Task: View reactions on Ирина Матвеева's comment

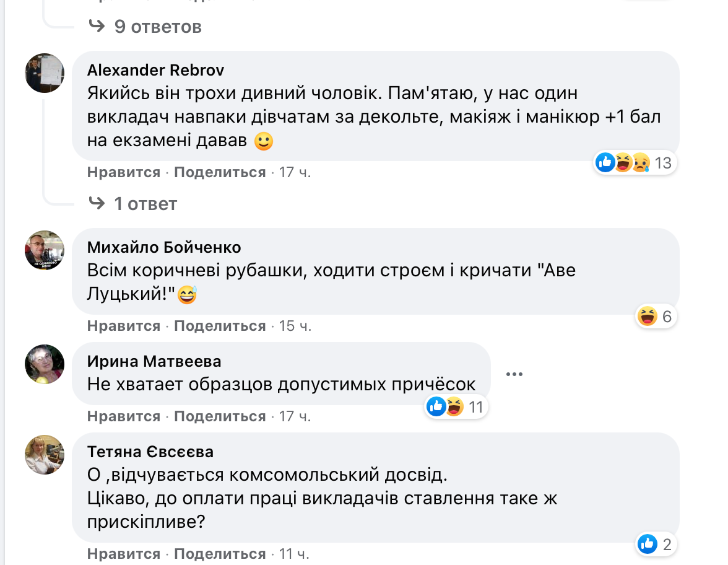Action: click(x=455, y=407)
